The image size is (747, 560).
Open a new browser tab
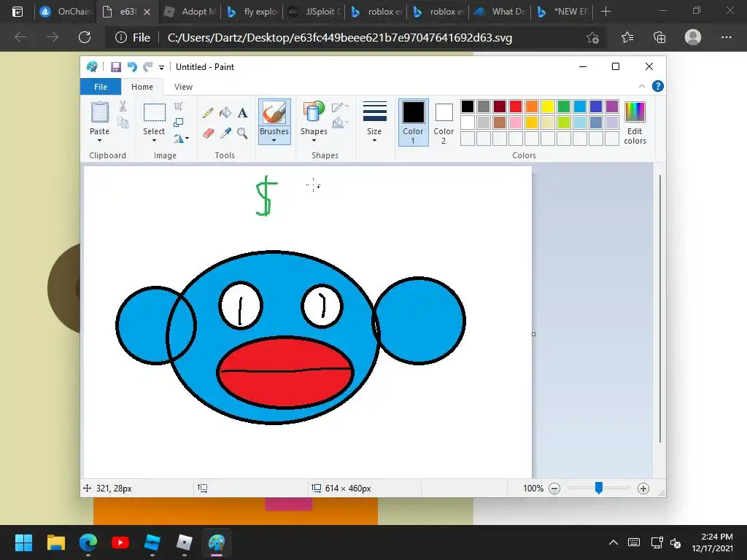(605, 12)
